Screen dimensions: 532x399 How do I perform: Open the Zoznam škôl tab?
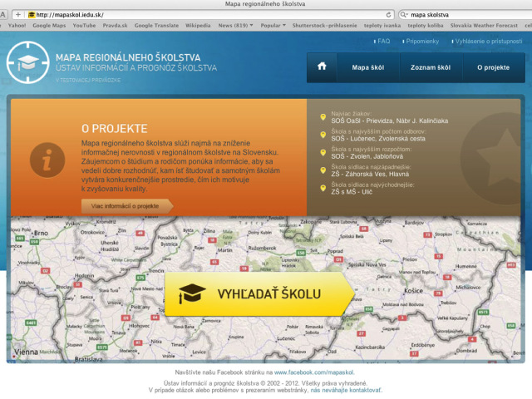[431, 67]
